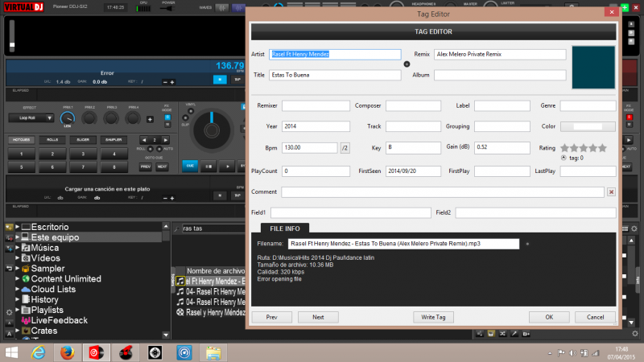Click the Windows Start button
Image resolution: width=644 pixels, height=362 pixels.
11,352
